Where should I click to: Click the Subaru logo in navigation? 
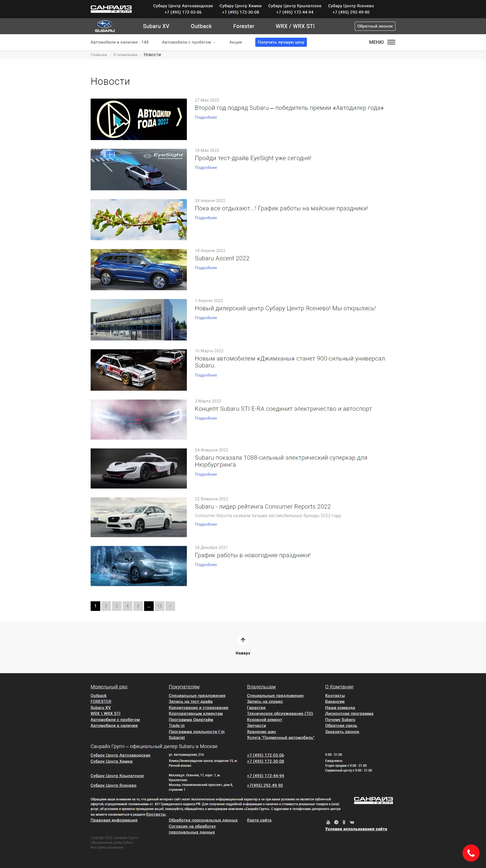[105, 26]
